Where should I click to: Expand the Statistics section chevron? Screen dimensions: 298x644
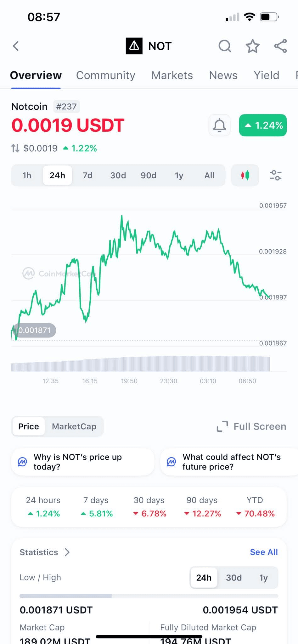click(x=67, y=552)
